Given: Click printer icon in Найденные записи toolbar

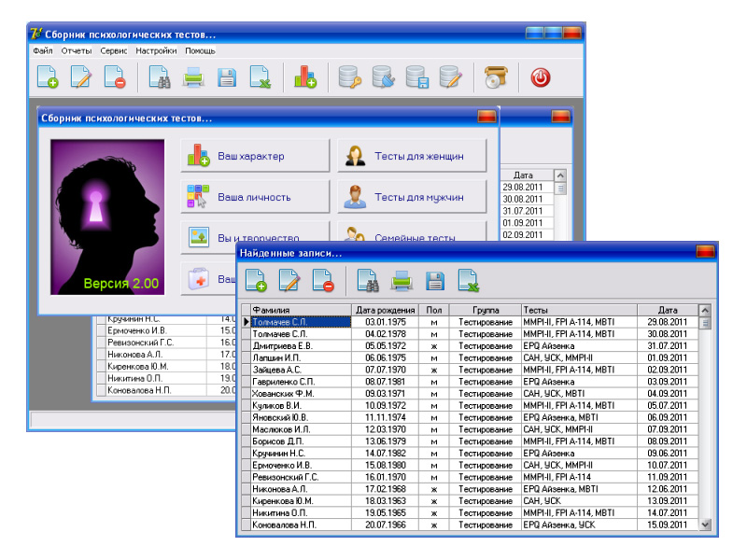Looking at the screenshot, I should coord(402,279).
